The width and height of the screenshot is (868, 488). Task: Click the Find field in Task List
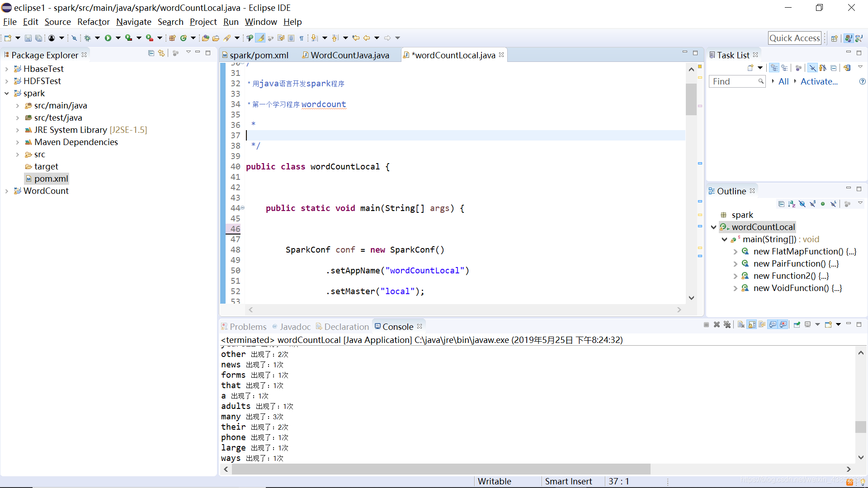tap(737, 82)
